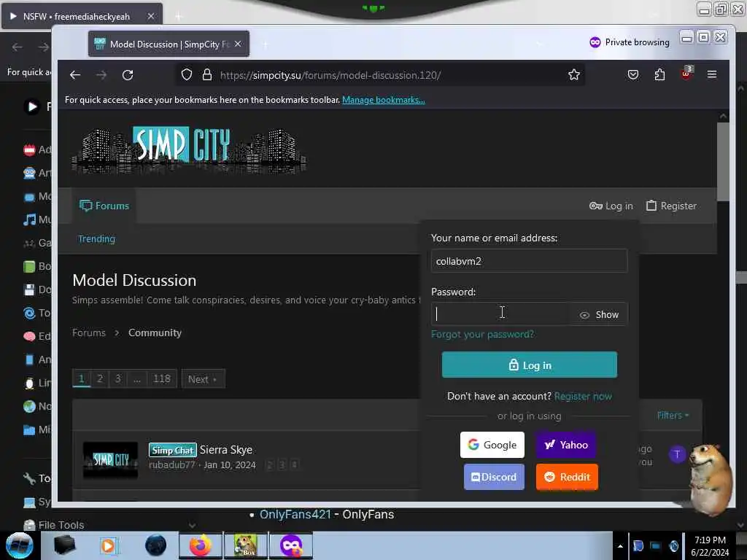747x560 pixels.
Task: Open the media player taskbar icon
Action: 108,545
